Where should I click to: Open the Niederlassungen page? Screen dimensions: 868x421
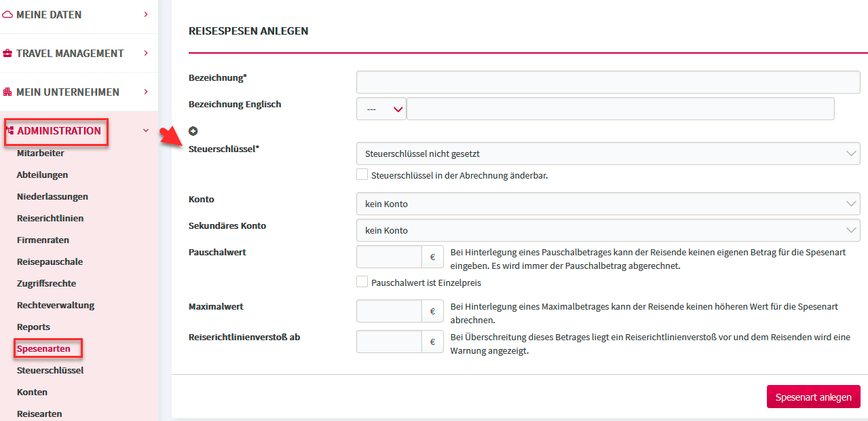pos(52,196)
